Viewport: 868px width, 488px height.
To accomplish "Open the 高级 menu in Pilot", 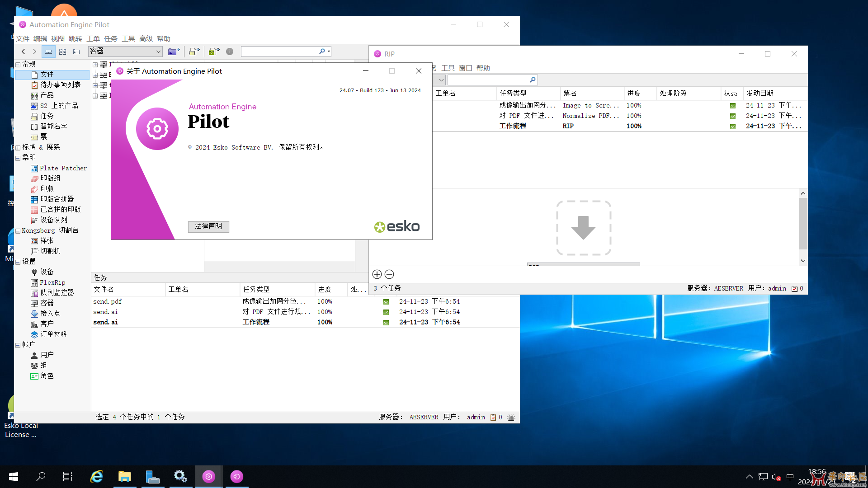I will [x=146, y=39].
